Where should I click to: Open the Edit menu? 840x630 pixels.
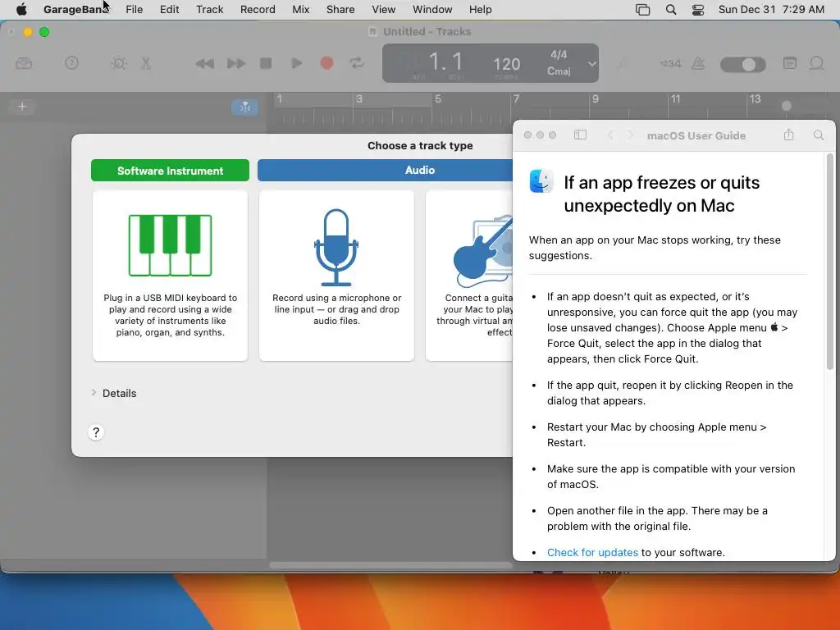pyautogui.click(x=169, y=9)
